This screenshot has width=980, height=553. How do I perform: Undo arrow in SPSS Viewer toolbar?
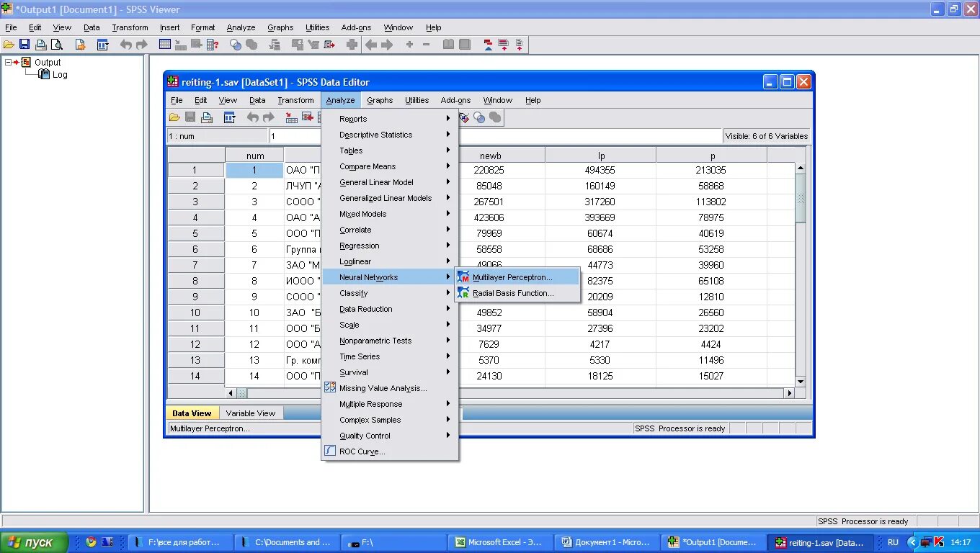125,45
